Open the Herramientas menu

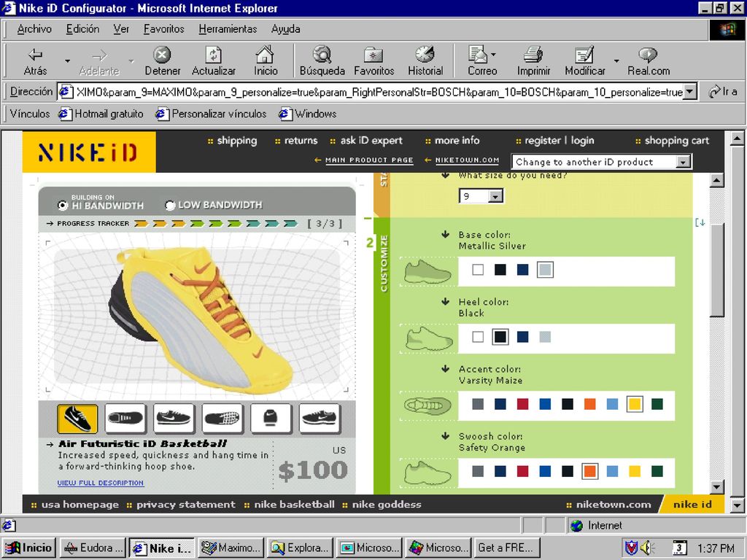[228, 29]
